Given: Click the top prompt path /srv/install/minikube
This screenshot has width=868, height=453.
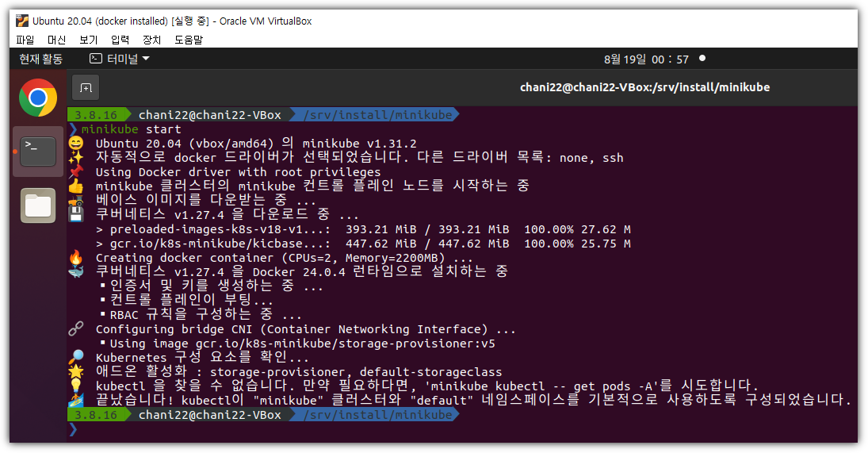Looking at the screenshot, I should click(x=378, y=114).
